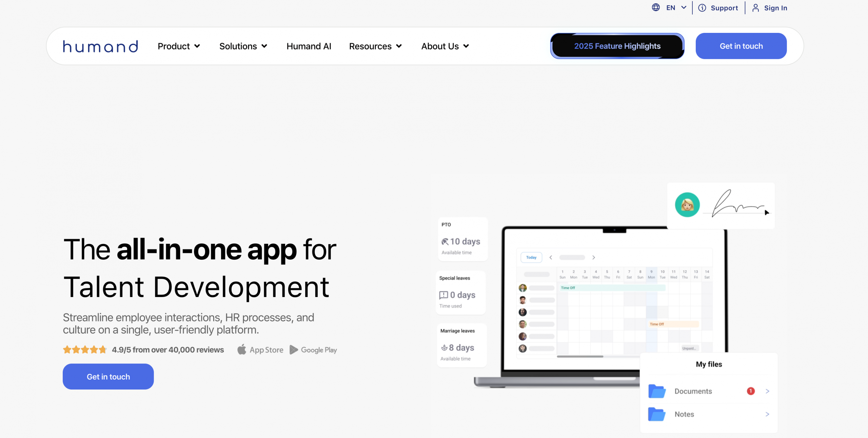Click the Support info circle icon
The image size is (868, 438).
tap(702, 8)
